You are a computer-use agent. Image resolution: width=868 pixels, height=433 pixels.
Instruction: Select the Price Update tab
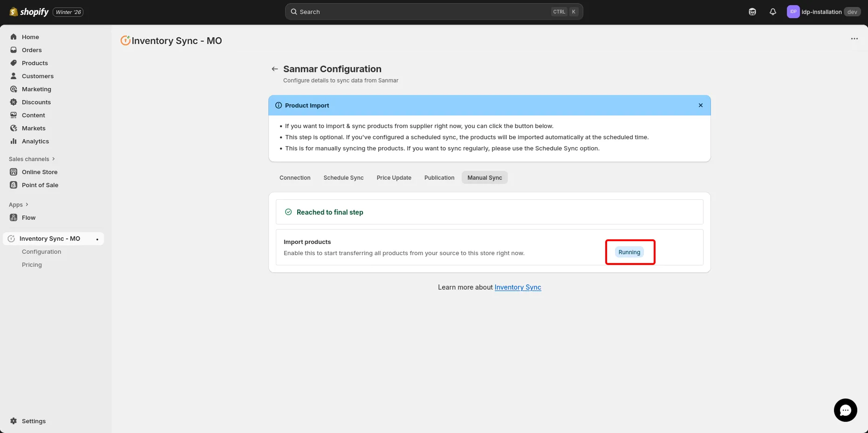(394, 177)
